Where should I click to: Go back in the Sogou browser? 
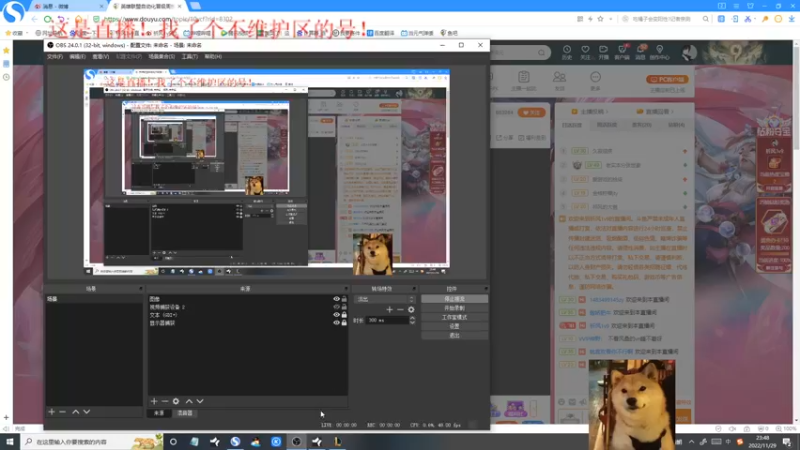click(x=35, y=19)
